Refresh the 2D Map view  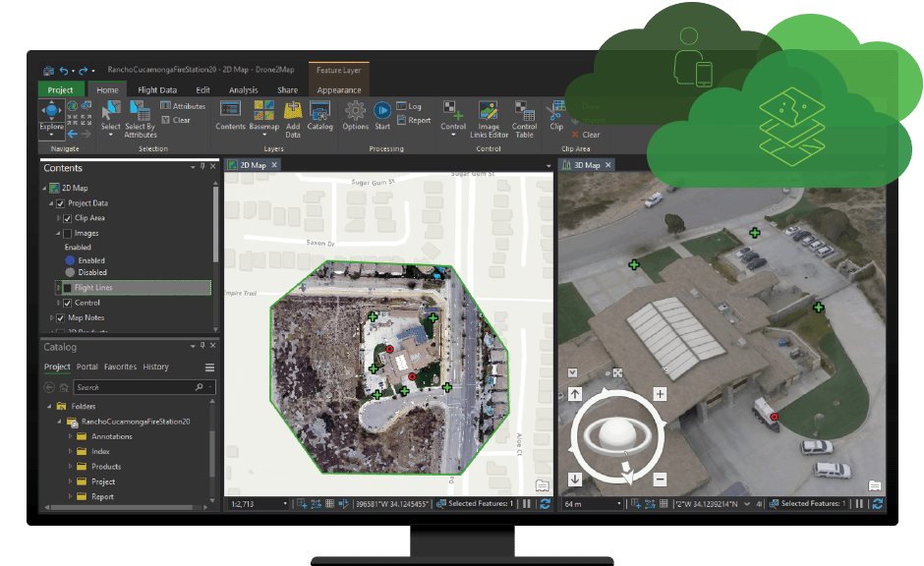tap(546, 503)
